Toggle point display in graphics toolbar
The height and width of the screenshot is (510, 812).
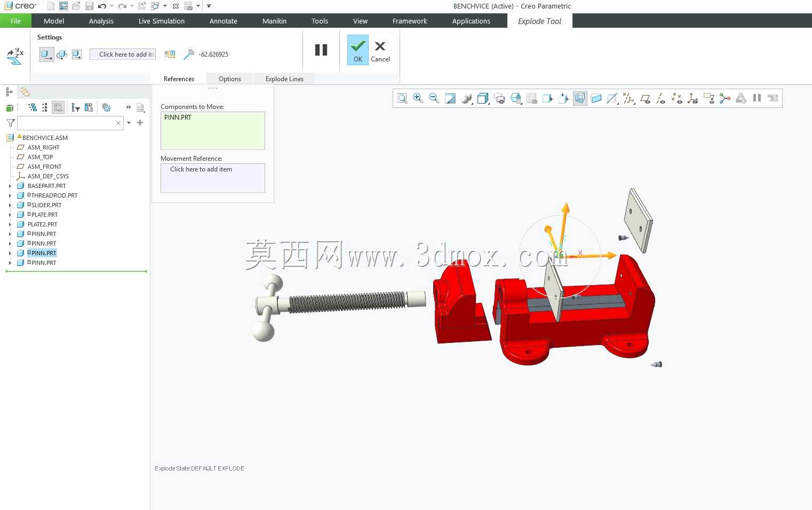coord(676,98)
